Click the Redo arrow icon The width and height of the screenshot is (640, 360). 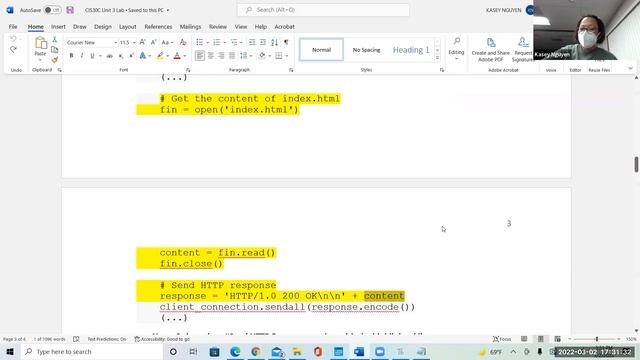click(x=13, y=49)
